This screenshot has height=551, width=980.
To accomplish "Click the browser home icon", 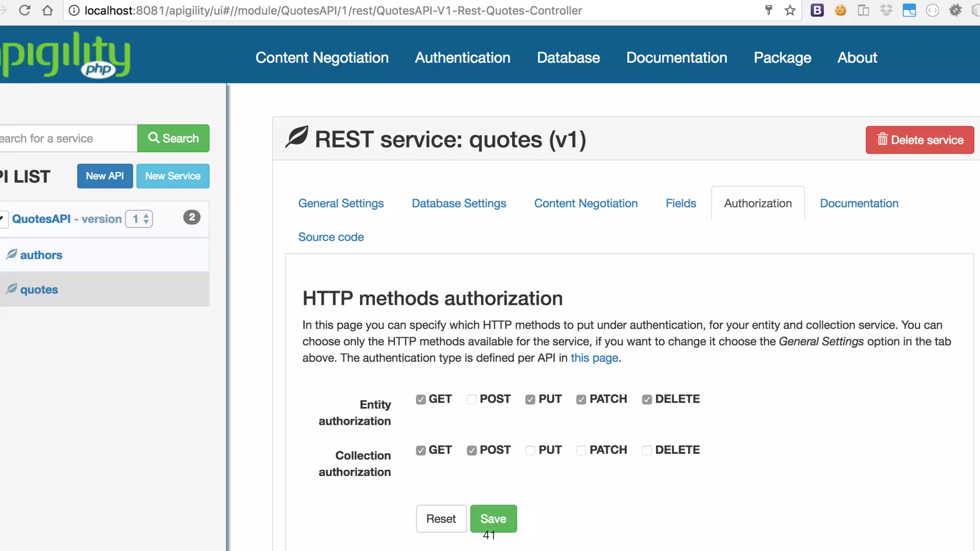I will tap(47, 10).
